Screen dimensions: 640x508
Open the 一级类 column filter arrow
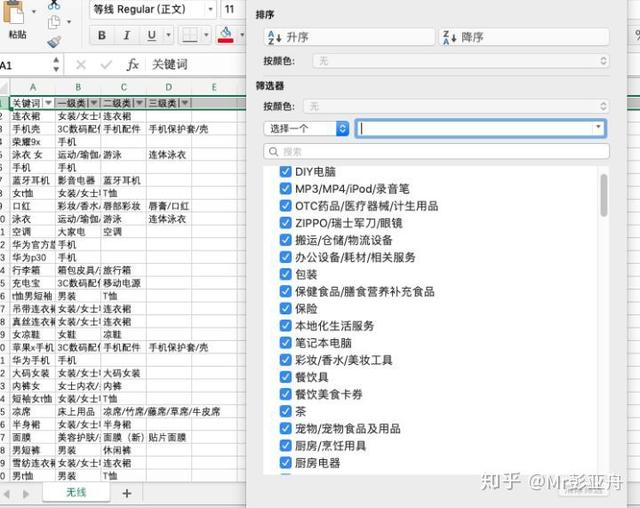[94, 103]
